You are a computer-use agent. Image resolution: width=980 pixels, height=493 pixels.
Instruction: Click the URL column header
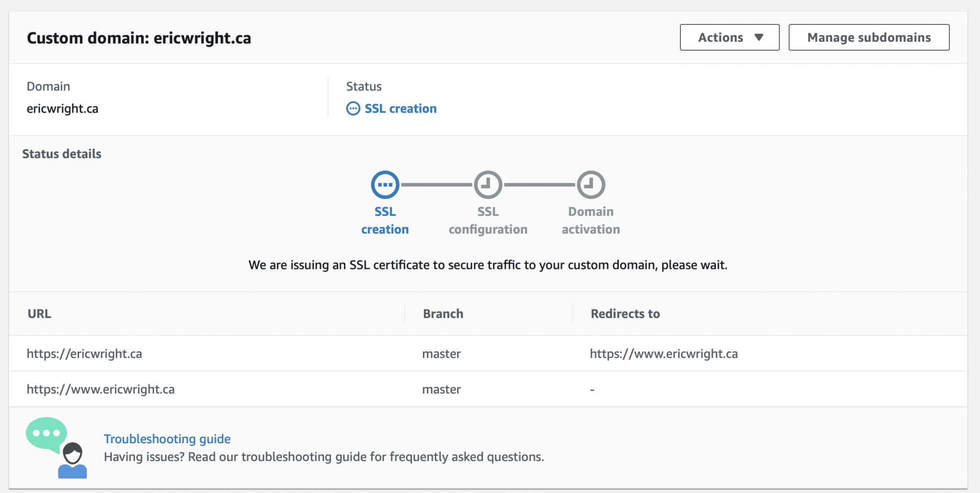coord(39,314)
